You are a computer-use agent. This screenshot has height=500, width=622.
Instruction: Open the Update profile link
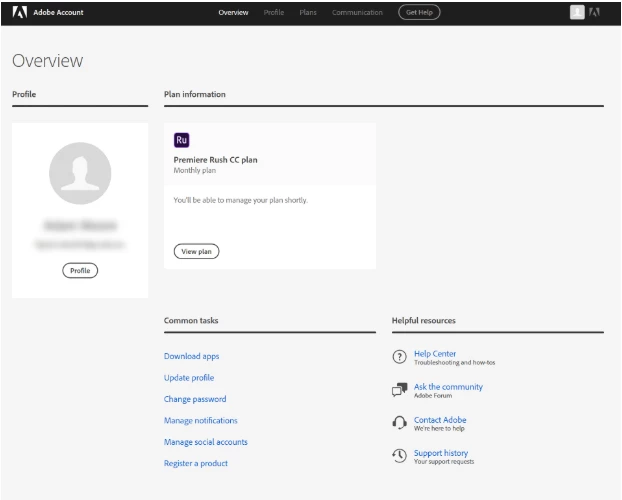[189, 378]
